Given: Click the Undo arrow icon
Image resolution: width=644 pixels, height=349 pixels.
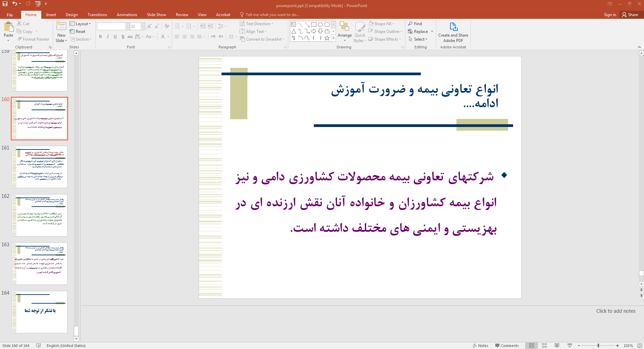Looking at the screenshot, I should coord(14,4).
